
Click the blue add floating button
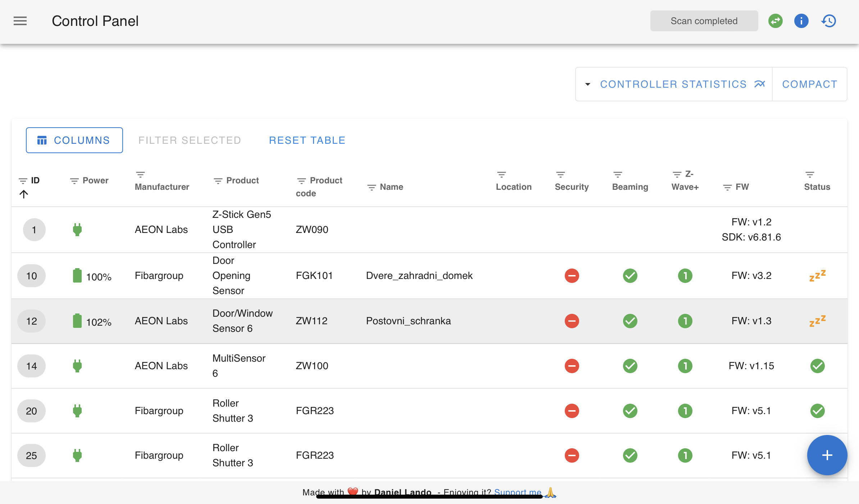tap(827, 455)
